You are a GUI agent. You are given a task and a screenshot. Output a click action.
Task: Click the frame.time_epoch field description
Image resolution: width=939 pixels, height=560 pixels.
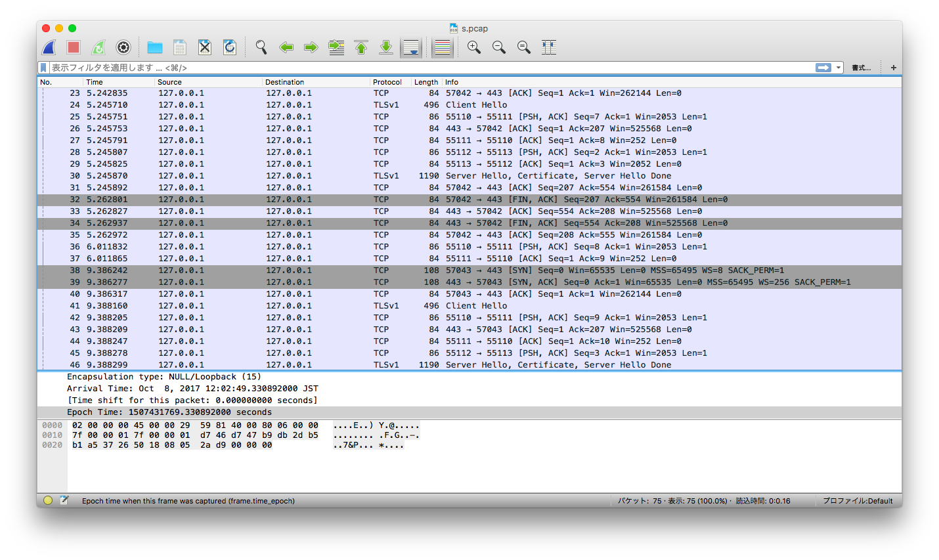click(188, 501)
